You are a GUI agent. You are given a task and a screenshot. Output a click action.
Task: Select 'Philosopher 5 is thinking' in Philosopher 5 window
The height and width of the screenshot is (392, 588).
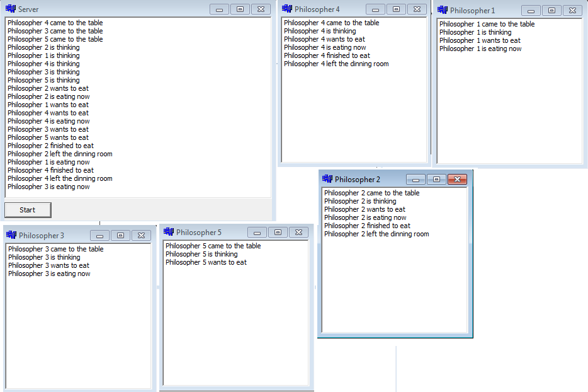tap(201, 254)
